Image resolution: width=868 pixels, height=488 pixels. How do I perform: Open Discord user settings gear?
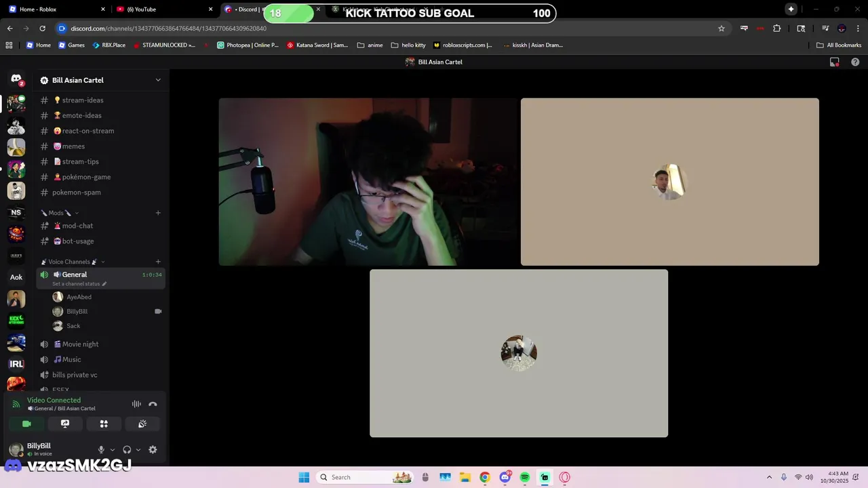point(153,449)
